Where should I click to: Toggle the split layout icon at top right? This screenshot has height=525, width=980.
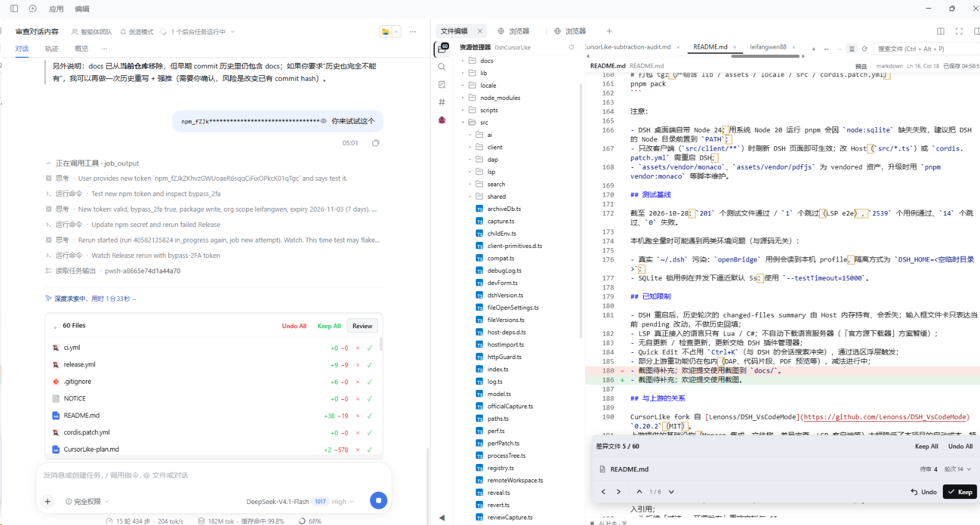(x=941, y=31)
